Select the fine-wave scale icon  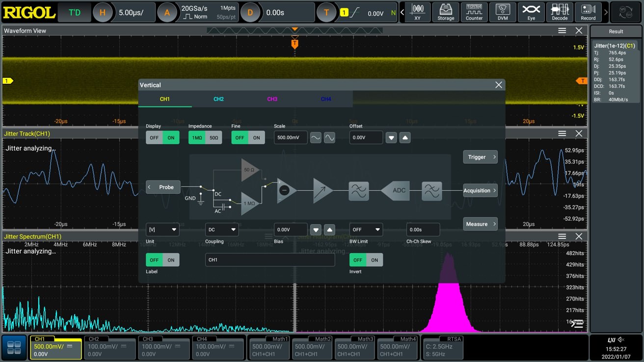(329, 138)
